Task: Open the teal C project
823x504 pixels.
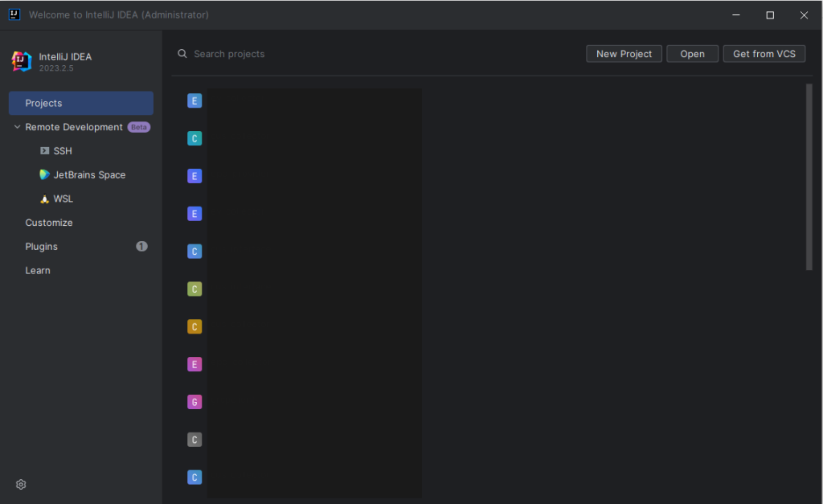Action: pyautogui.click(x=194, y=138)
